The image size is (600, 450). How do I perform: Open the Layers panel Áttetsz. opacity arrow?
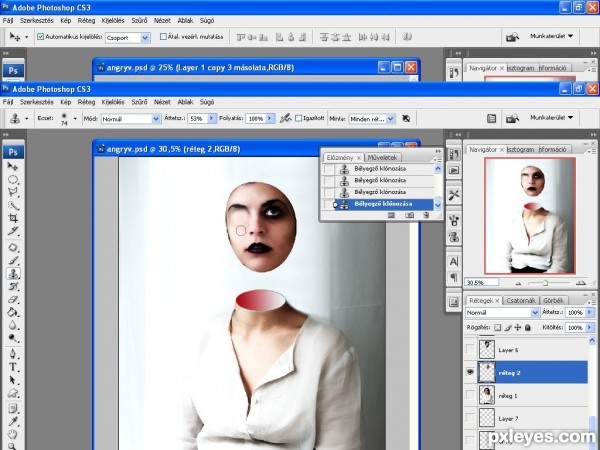coord(590,313)
